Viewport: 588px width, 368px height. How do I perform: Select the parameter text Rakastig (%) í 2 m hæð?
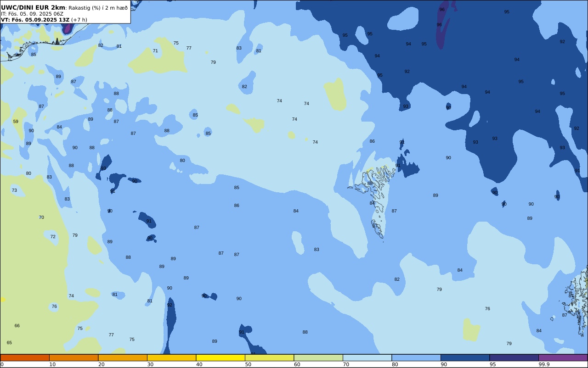coord(98,8)
